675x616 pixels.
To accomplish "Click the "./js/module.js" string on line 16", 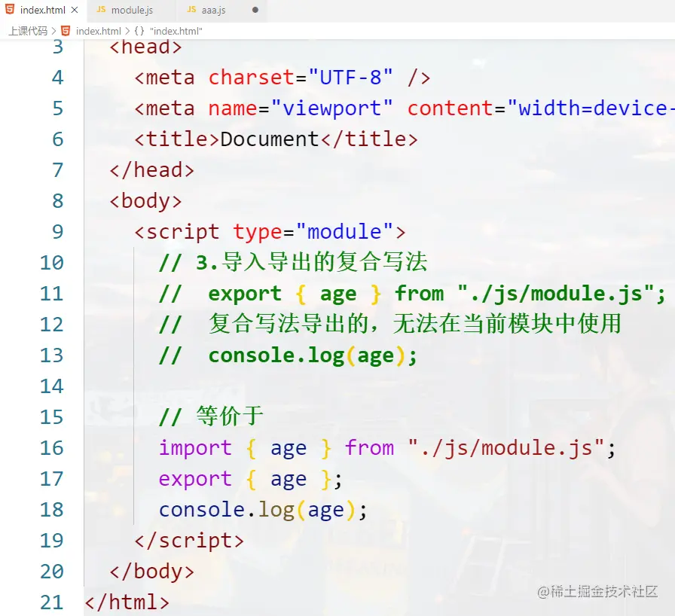I will pos(506,448).
